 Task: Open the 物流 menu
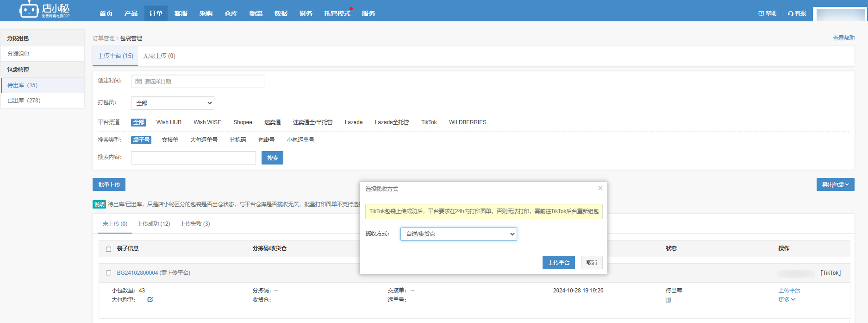[x=256, y=13]
